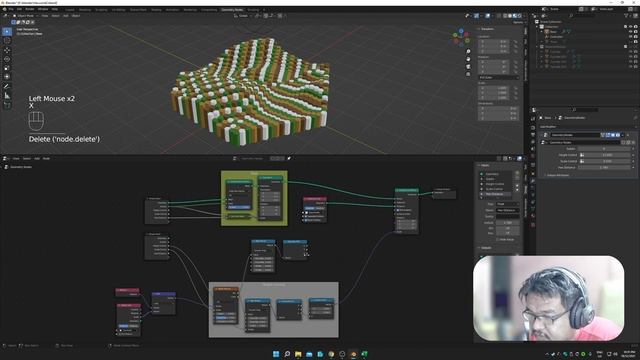Collapse the Inputs panel in node sidebar
640x360 pixels.
(x=484, y=165)
